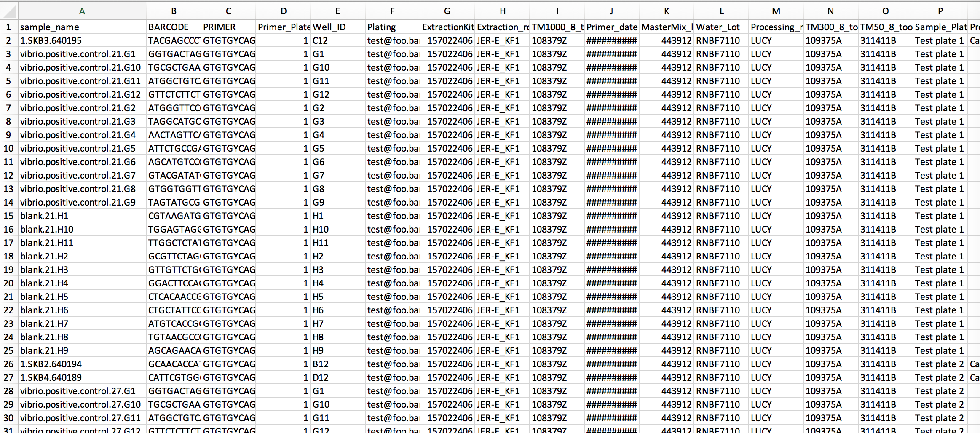
Task: Select cell blank.21.H10
Action: coord(82,229)
